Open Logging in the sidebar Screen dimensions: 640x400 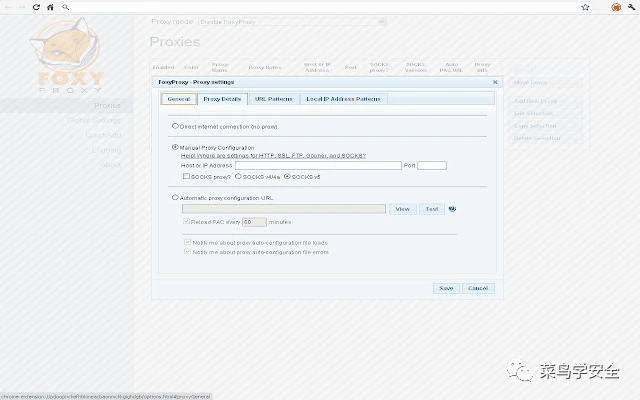tap(107, 150)
